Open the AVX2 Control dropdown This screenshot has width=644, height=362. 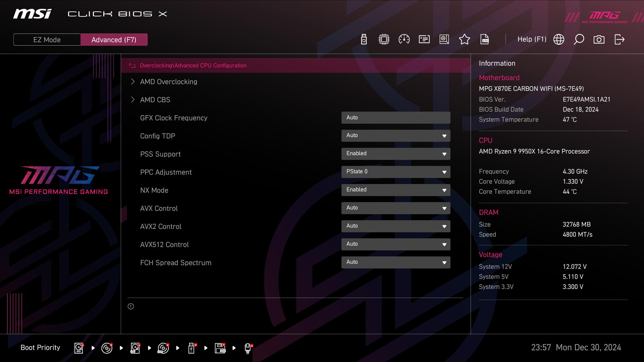tap(396, 226)
